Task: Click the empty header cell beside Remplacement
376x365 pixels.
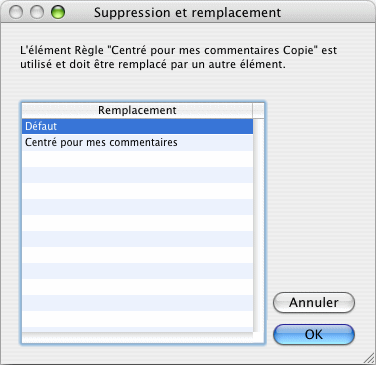Action: [x=258, y=110]
